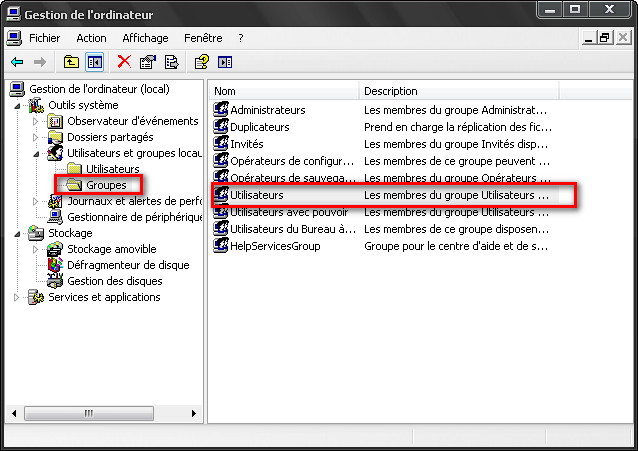Sort the list by the Nom column header
This screenshot has width=638, height=451.
(284, 91)
